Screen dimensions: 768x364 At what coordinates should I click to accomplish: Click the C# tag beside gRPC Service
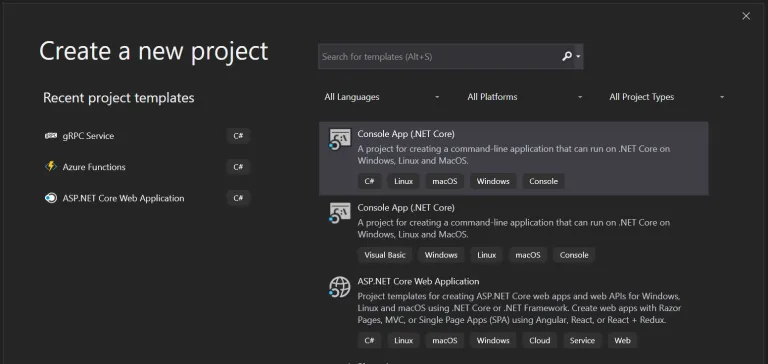click(x=238, y=136)
